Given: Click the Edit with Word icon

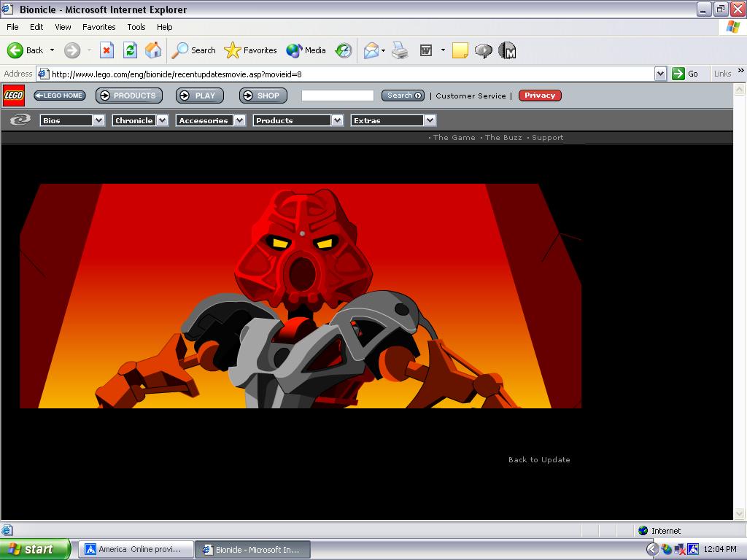Looking at the screenshot, I should pyautogui.click(x=426, y=50).
